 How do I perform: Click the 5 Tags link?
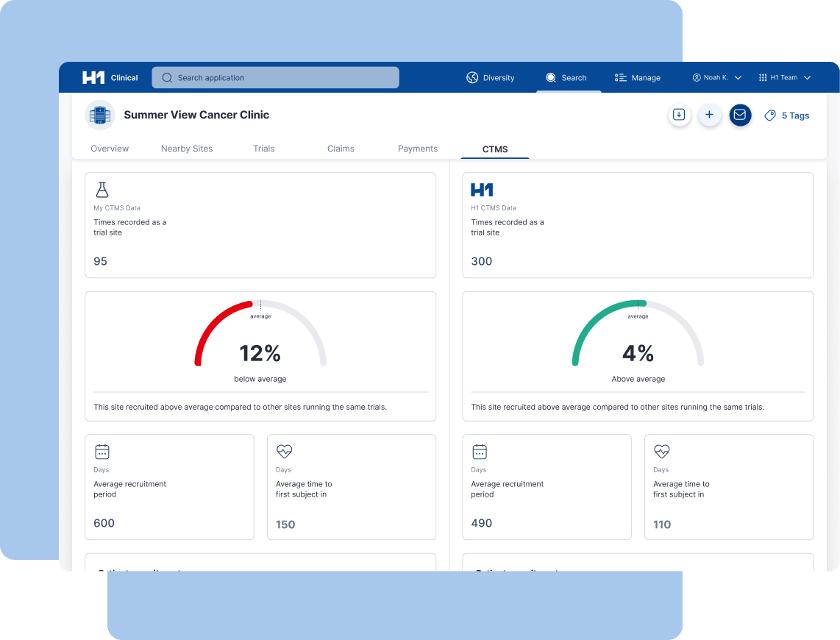coord(795,115)
